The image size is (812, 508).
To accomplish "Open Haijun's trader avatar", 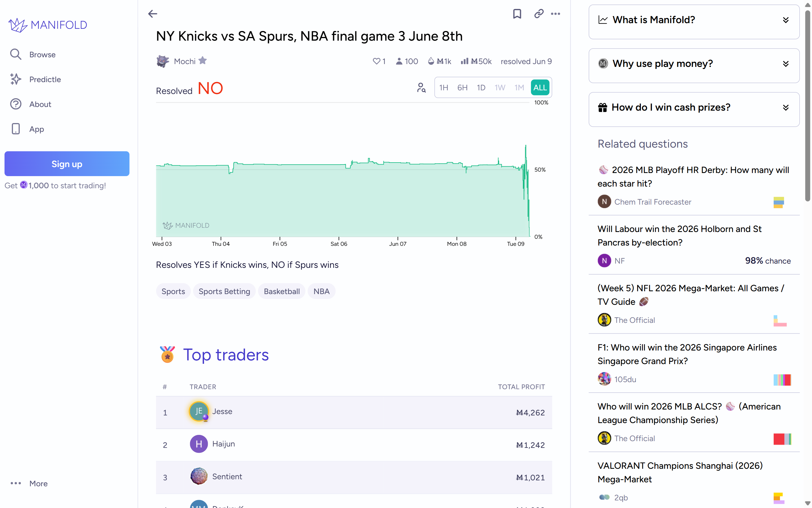I will coord(199,444).
